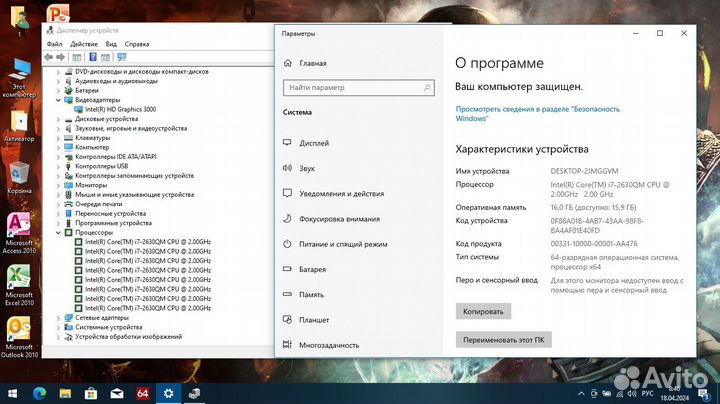Open Mail app from taskbar

pos(117,393)
